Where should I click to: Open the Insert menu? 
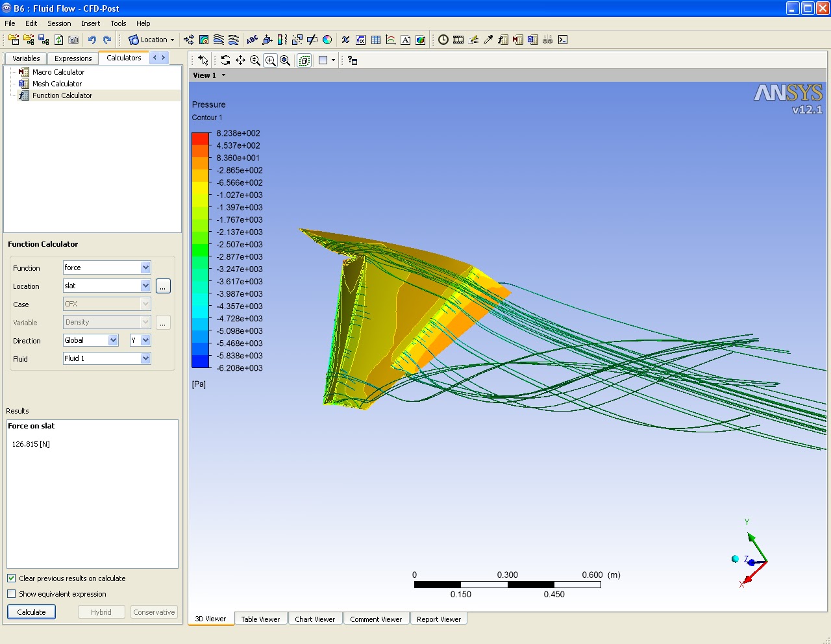pos(91,23)
